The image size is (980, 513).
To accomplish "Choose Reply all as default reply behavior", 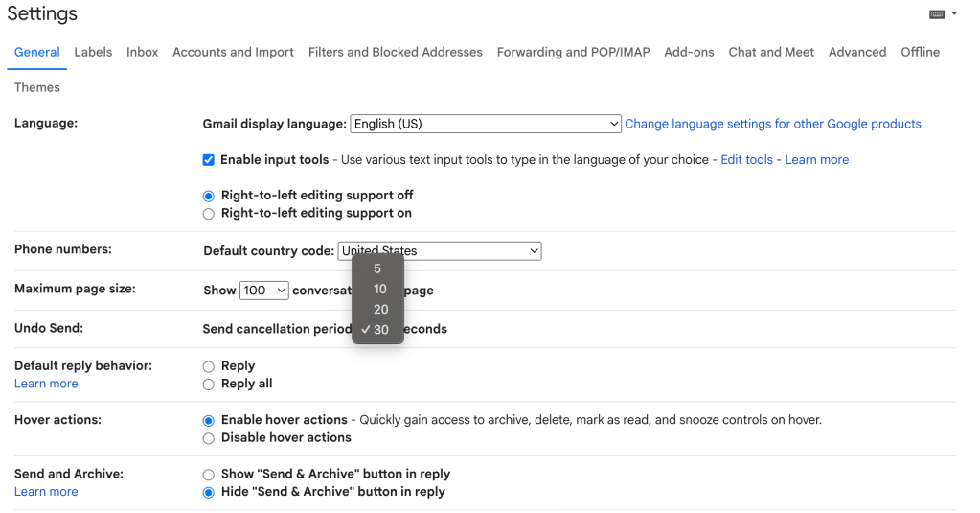I will click(209, 385).
